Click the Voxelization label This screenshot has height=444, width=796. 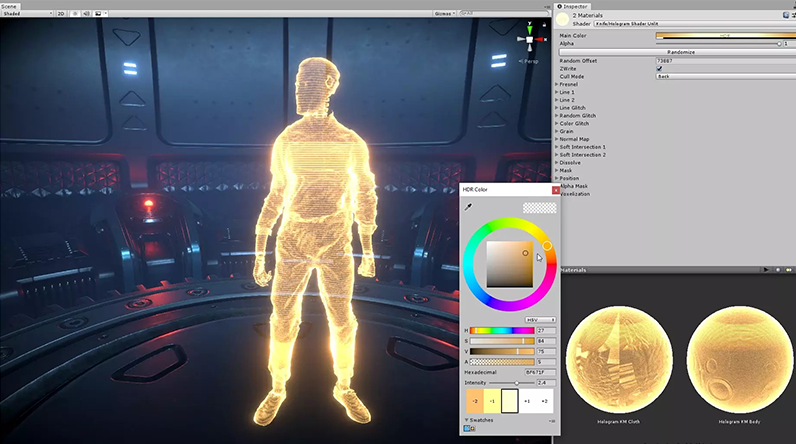click(x=575, y=194)
